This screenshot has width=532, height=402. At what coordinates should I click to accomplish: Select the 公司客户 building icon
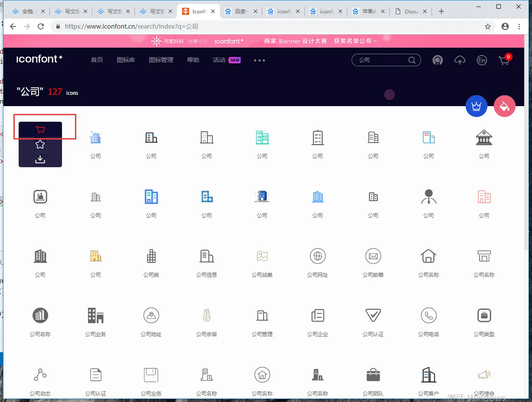click(428, 375)
